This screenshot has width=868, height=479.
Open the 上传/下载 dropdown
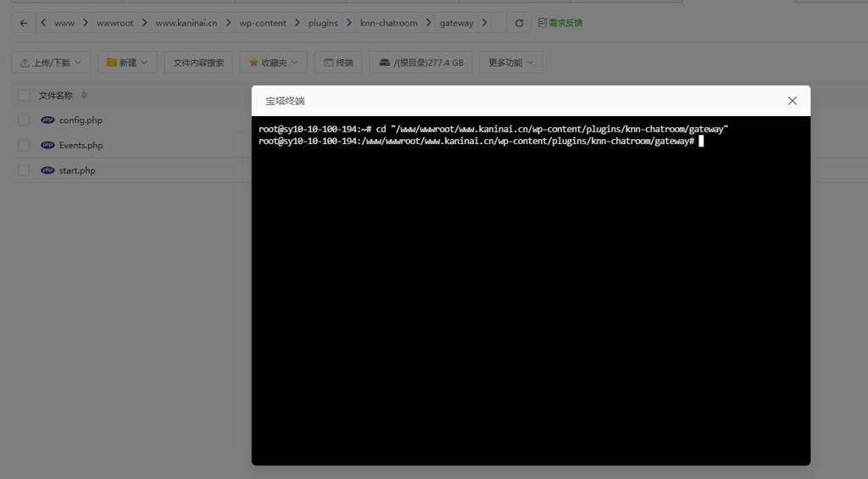pos(51,63)
